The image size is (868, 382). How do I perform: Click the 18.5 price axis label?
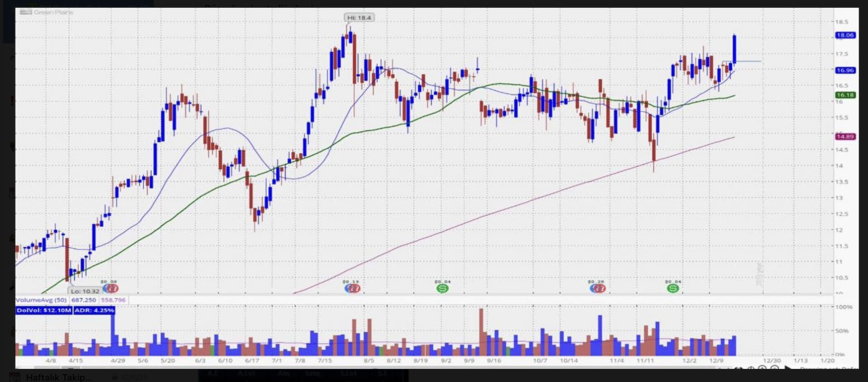841,22
